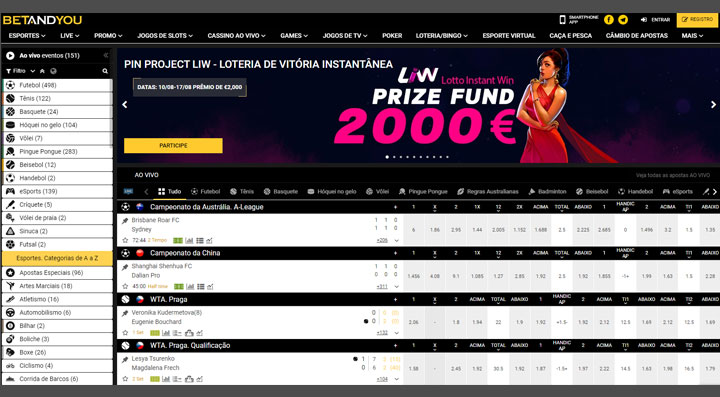Viewport: 720px width, 397px height.
Task: Pin the Lesya Tsurenko match
Action: click(x=125, y=359)
